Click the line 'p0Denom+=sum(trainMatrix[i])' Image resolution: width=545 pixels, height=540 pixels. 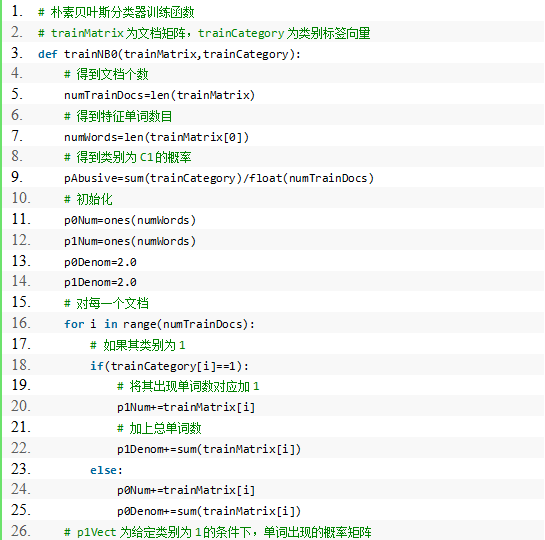209,511
